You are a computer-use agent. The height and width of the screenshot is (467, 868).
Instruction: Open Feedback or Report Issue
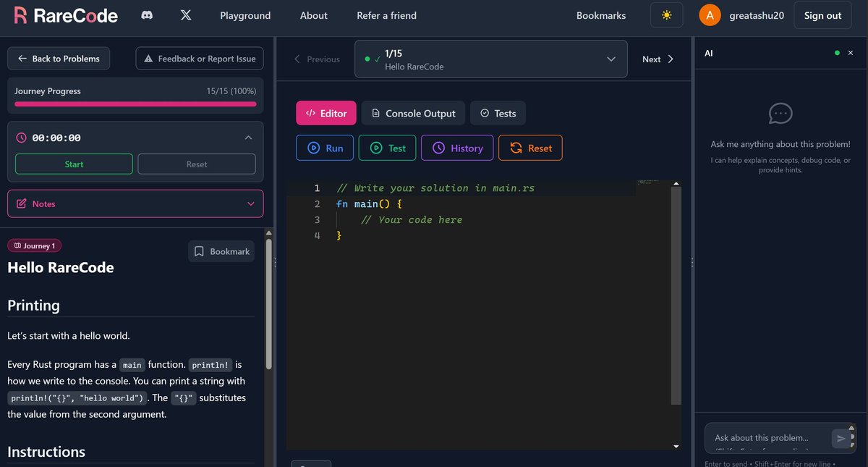tap(200, 59)
